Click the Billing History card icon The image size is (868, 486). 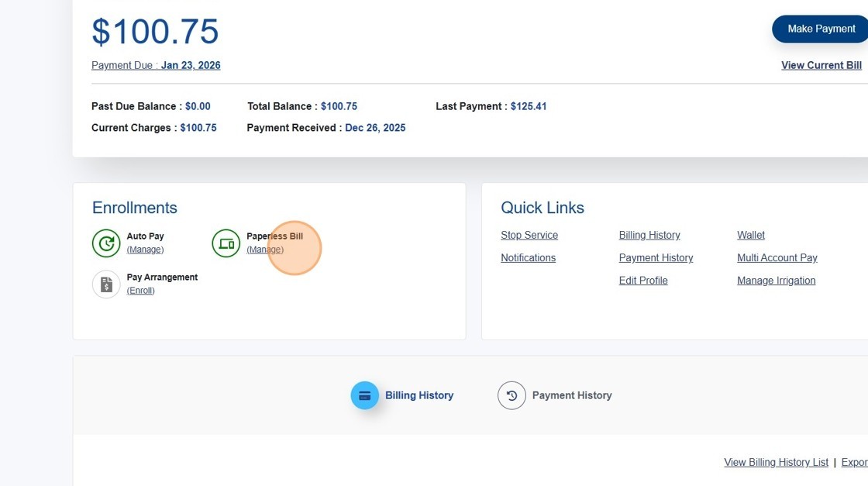364,395
